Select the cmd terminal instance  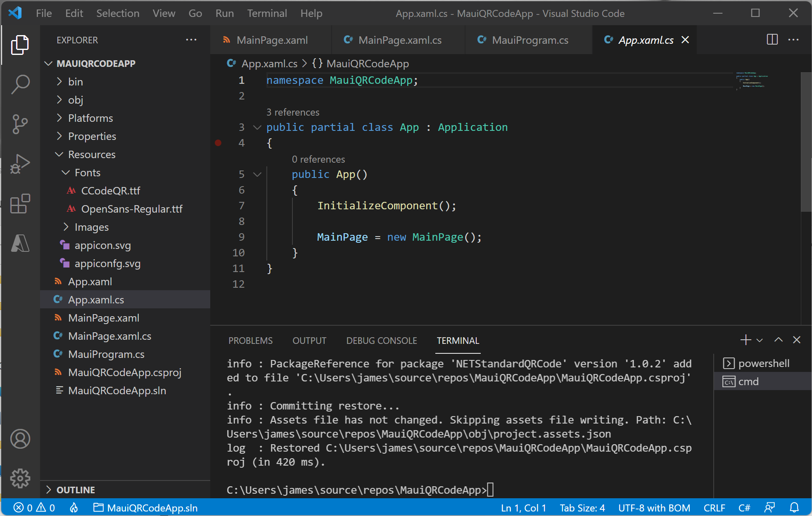762,381
